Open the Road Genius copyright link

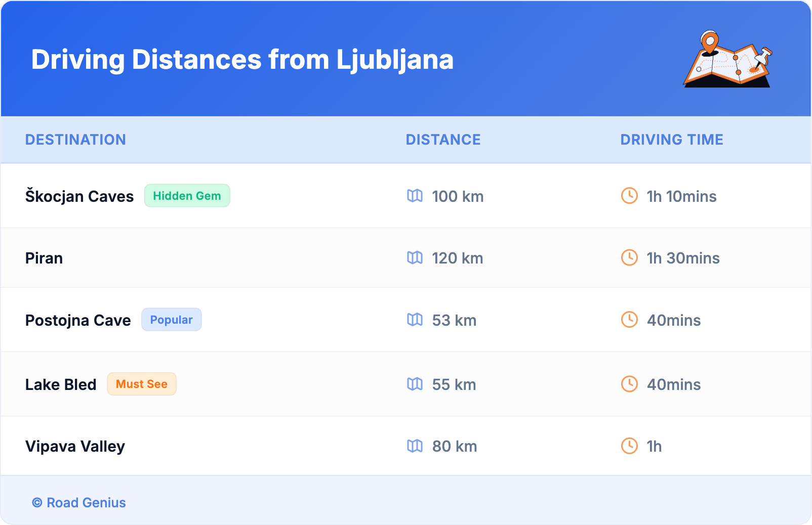[x=79, y=503]
